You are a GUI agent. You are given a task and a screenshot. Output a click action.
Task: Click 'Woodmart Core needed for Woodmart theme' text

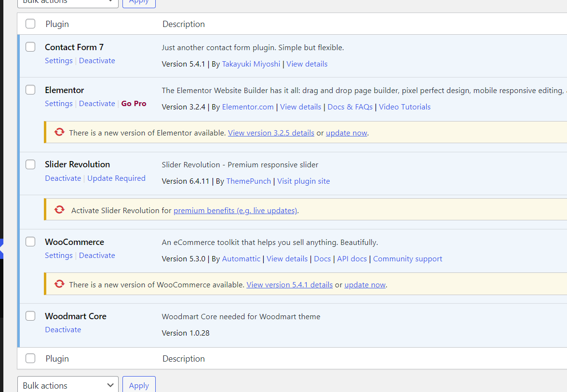click(241, 317)
